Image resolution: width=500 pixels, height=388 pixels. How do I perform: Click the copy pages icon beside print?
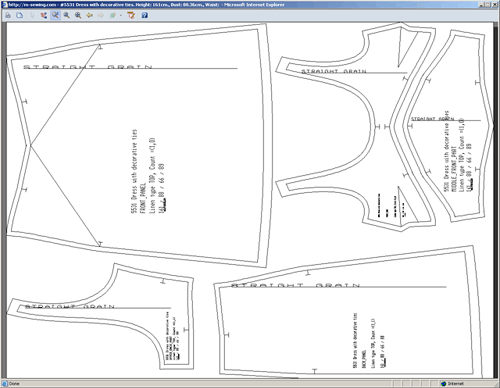(20, 15)
